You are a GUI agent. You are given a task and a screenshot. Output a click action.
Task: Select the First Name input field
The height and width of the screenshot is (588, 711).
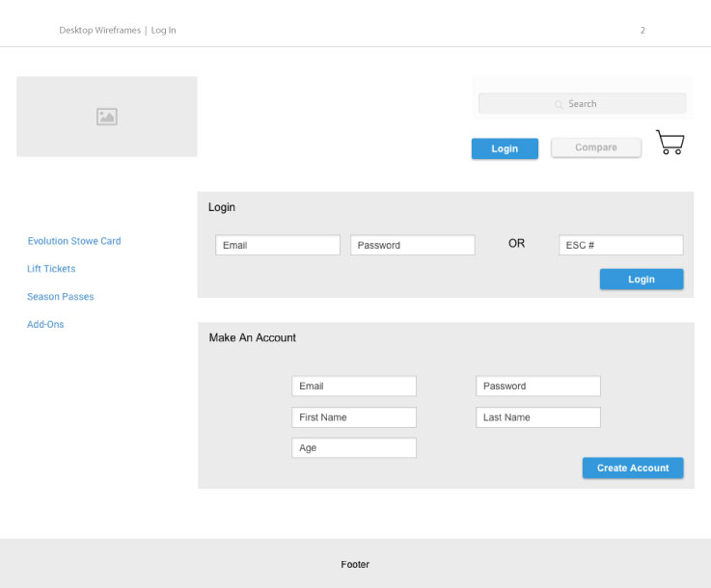pos(354,417)
